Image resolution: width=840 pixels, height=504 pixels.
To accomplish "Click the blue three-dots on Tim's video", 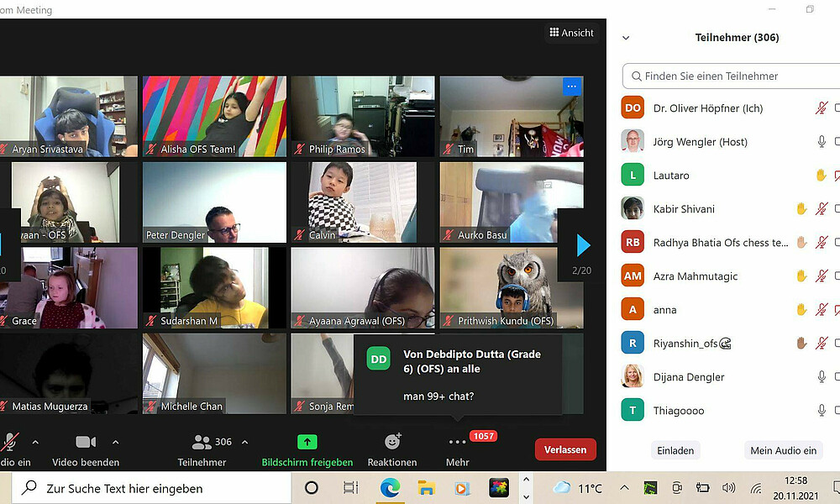I will point(571,87).
